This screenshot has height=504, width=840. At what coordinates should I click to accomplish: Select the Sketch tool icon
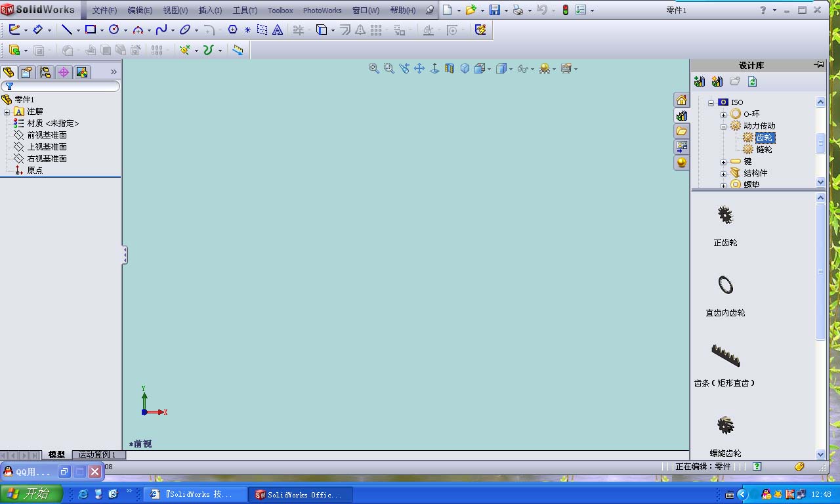pyautogui.click(x=14, y=30)
